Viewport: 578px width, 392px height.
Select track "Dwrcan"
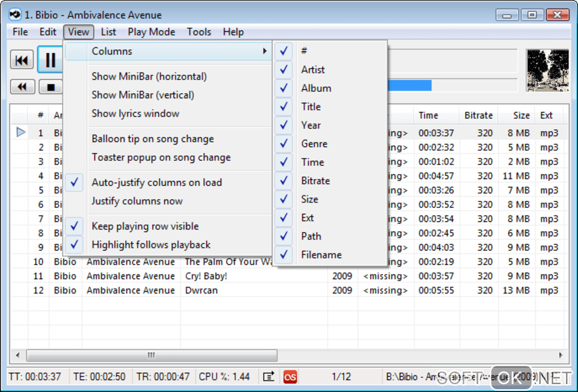[x=201, y=290]
